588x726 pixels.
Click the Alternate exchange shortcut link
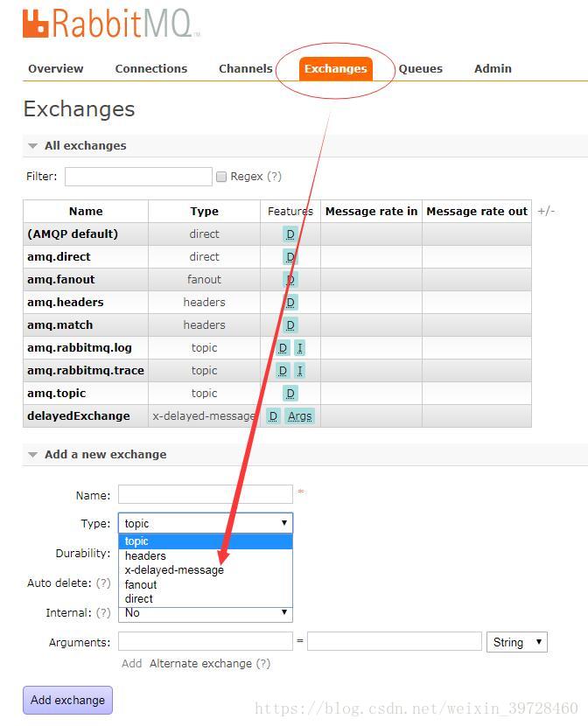[200, 664]
